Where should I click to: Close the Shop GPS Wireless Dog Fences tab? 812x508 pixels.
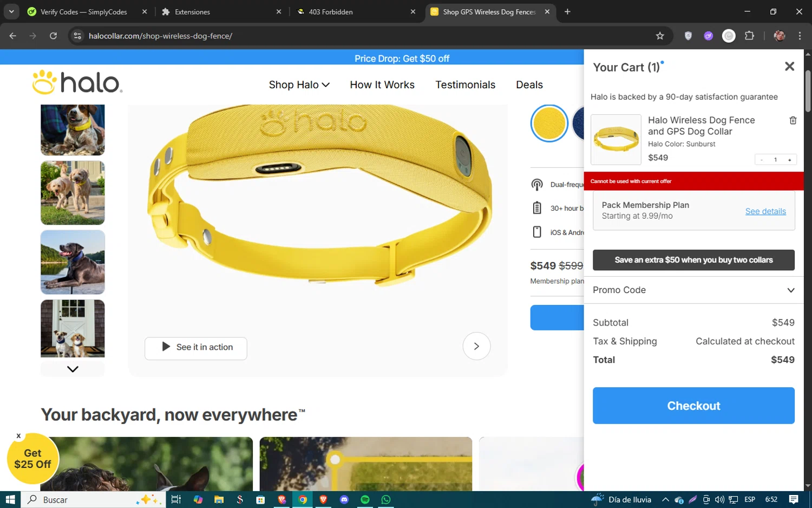click(x=547, y=12)
